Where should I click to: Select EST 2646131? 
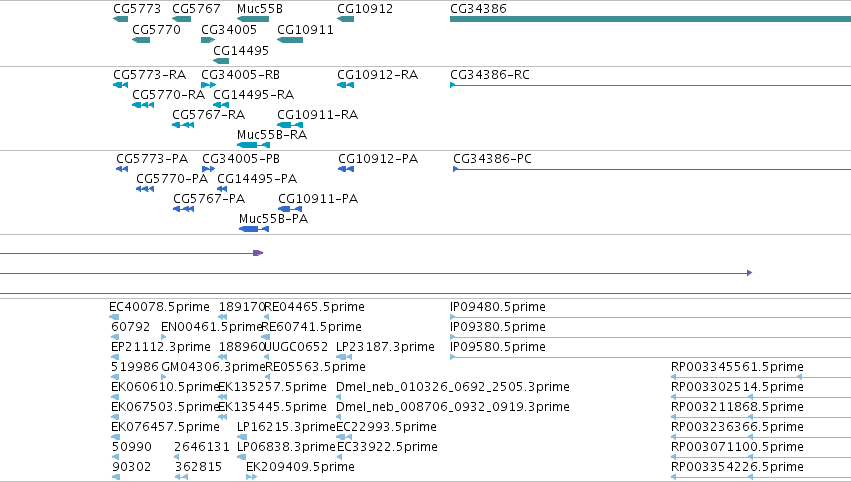click(202, 447)
